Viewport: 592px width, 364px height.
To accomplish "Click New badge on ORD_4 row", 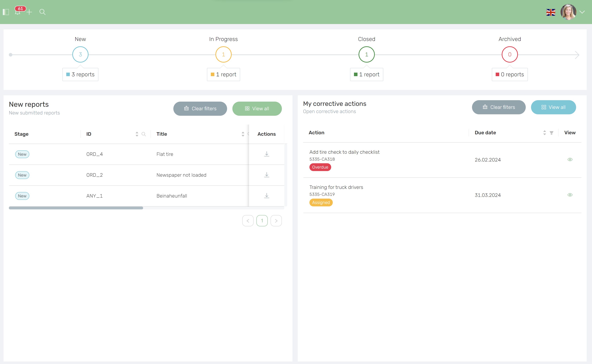I will tap(22, 154).
